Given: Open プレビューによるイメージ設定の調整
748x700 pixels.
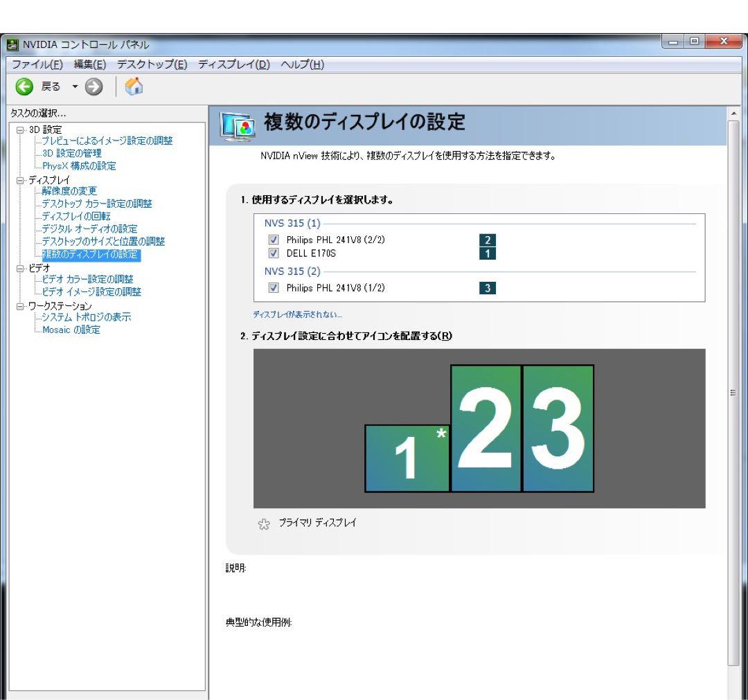Looking at the screenshot, I should 107,141.
